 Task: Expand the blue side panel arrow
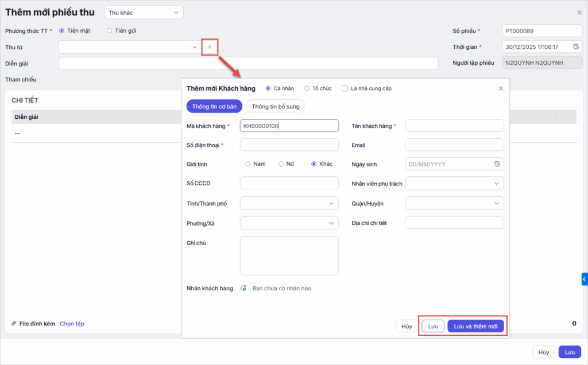[x=584, y=279]
